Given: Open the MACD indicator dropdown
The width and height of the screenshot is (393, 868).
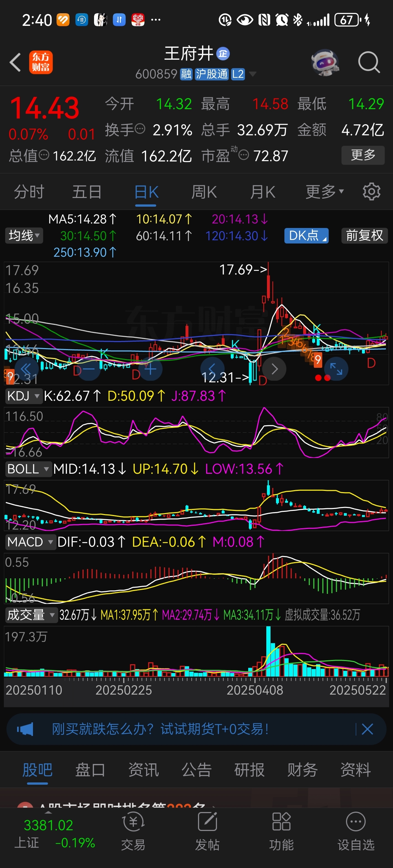Looking at the screenshot, I should [30, 542].
